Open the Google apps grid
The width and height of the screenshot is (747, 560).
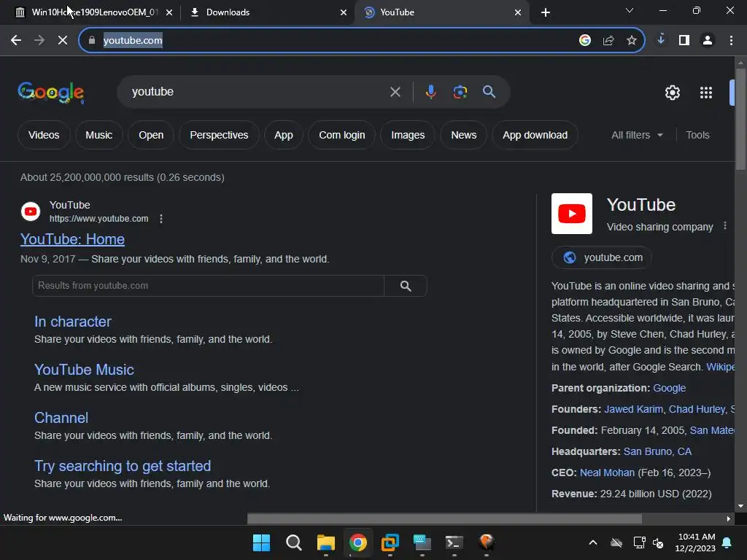point(706,93)
